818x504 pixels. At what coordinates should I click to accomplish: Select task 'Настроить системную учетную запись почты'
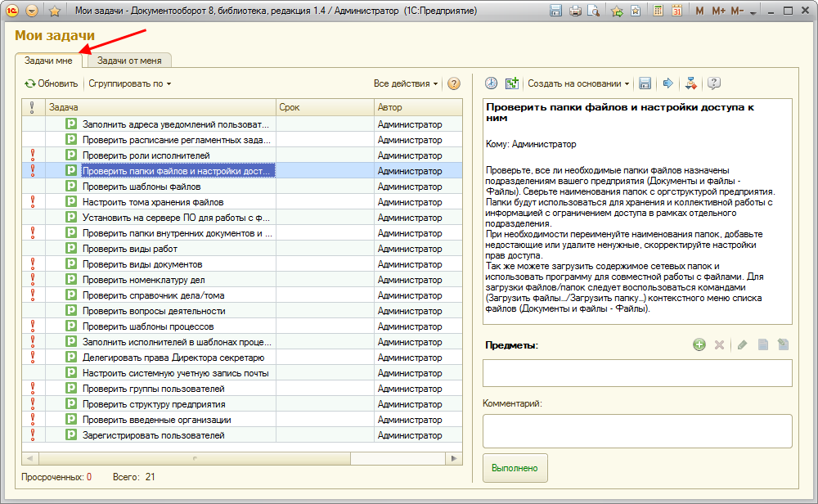[176, 373]
